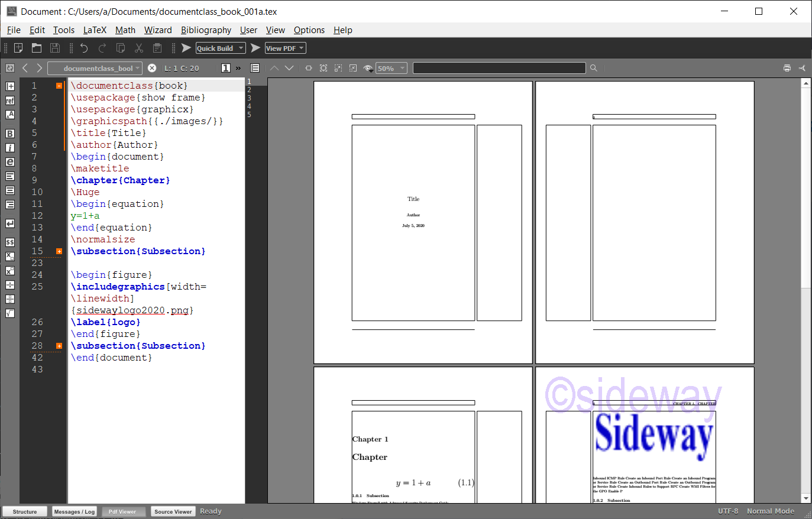Fit PDF page to window icon
The width and height of the screenshot is (812, 519).
(x=323, y=68)
